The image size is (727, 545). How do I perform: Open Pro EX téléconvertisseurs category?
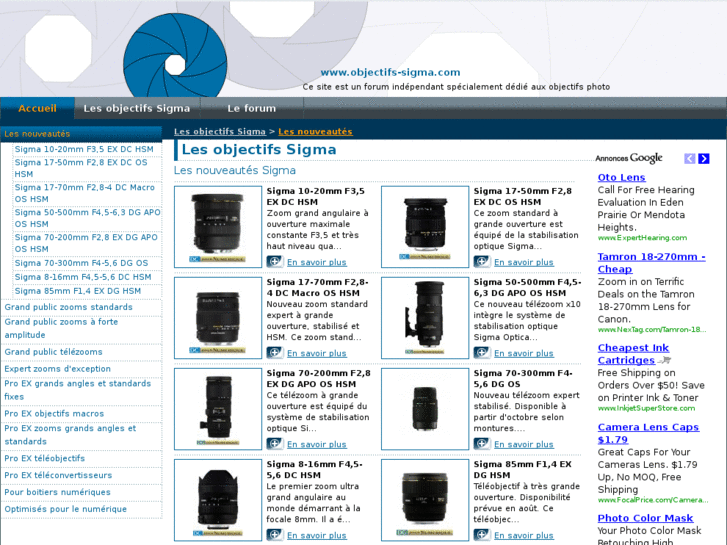[58, 475]
